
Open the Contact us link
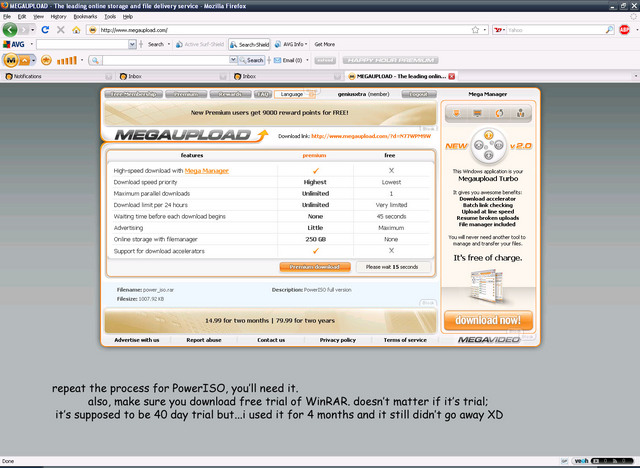pyautogui.click(x=271, y=340)
